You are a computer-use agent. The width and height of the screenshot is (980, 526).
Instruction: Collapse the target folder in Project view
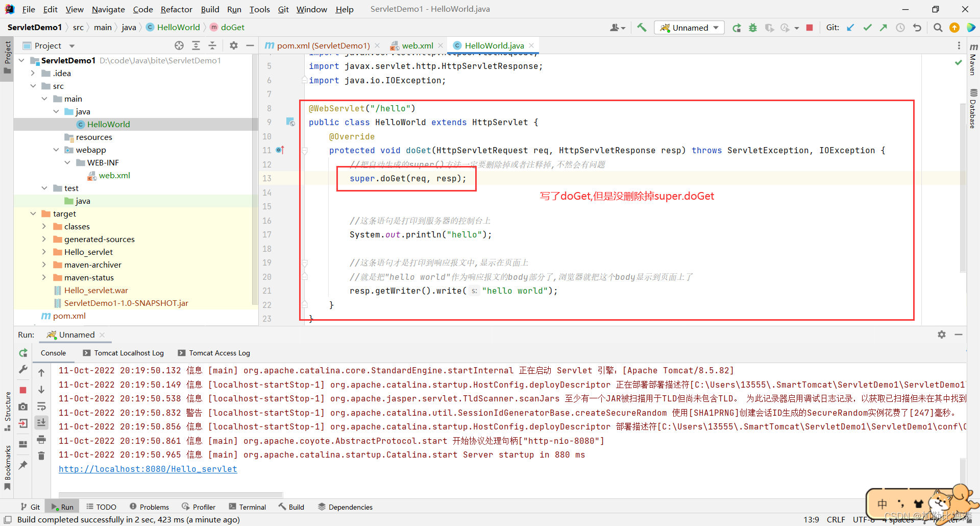tap(34, 213)
